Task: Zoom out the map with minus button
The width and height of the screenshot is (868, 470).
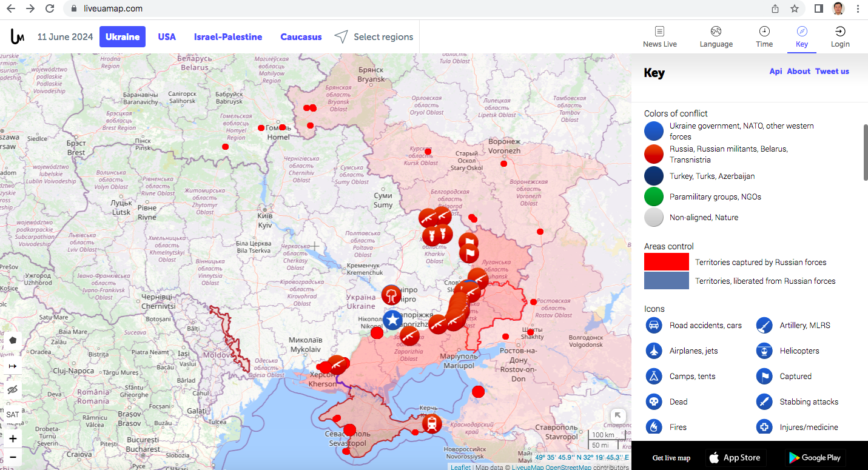Action: click(13, 457)
